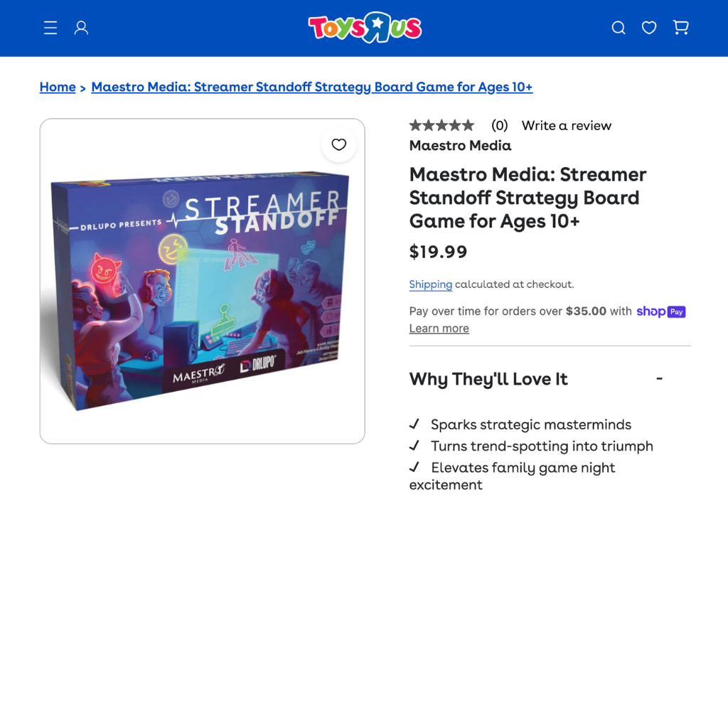Open the Streamer Standoff product image
The width and height of the screenshot is (728, 728).
(x=203, y=281)
